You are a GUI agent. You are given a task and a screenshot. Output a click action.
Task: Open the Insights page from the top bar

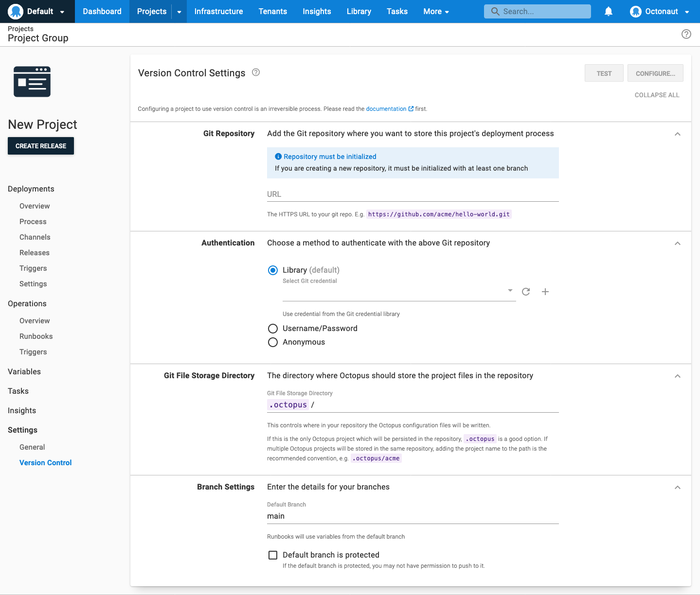[317, 11]
